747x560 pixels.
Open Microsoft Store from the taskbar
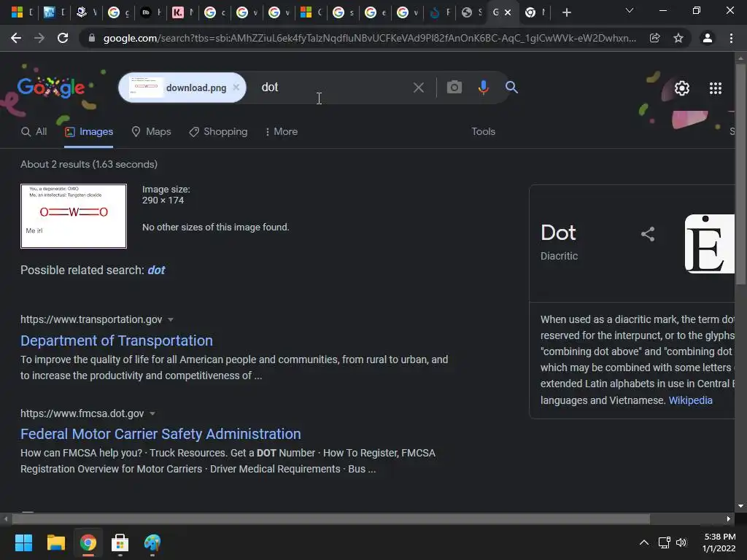pos(120,542)
